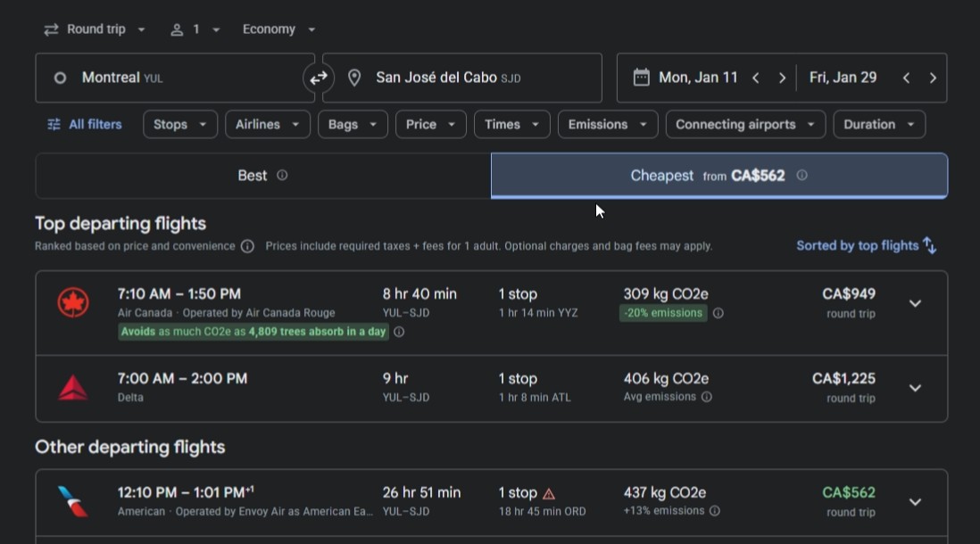The image size is (980, 544).
Task: Go to next departure date
Action: point(782,78)
